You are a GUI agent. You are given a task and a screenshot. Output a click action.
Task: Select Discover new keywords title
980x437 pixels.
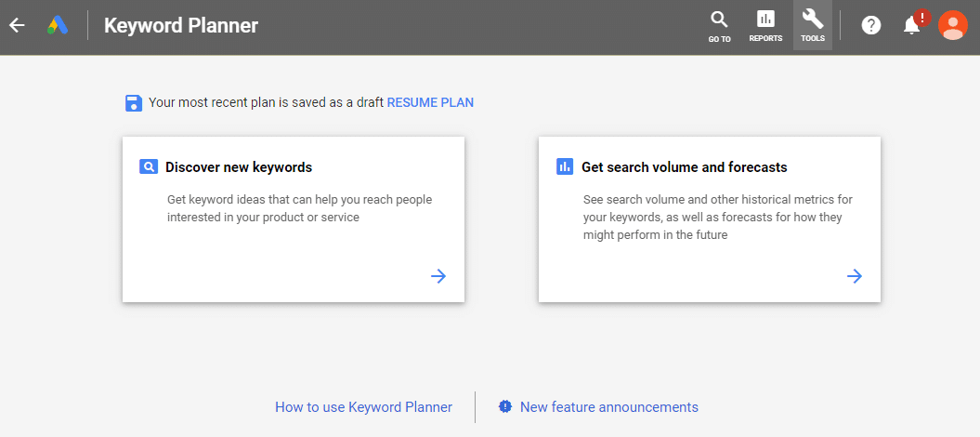pyautogui.click(x=239, y=167)
